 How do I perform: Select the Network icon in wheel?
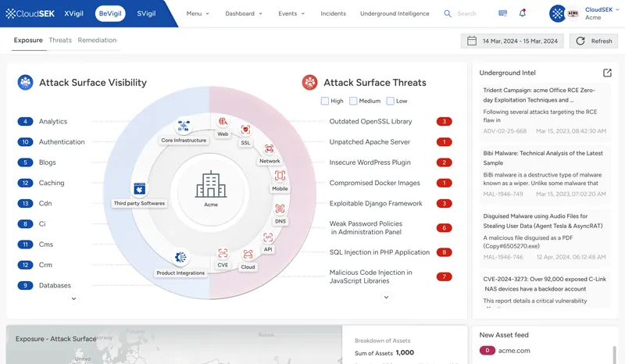270,148
